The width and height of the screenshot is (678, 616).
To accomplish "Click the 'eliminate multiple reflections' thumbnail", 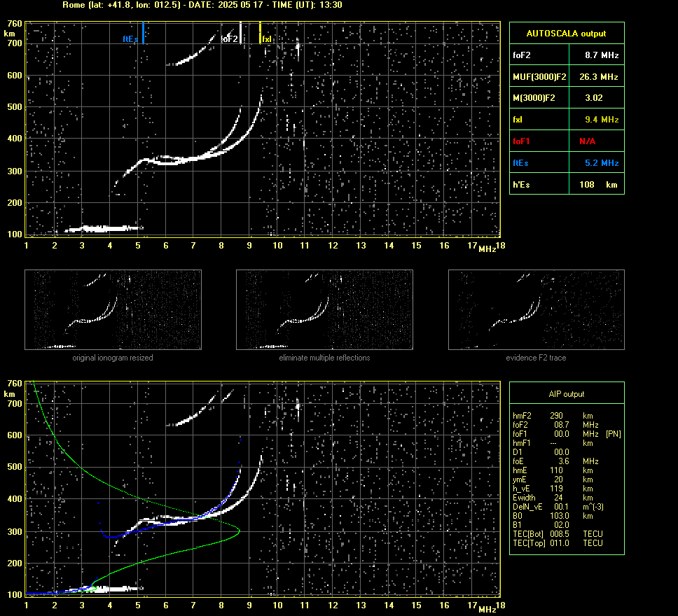I will click(x=324, y=309).
